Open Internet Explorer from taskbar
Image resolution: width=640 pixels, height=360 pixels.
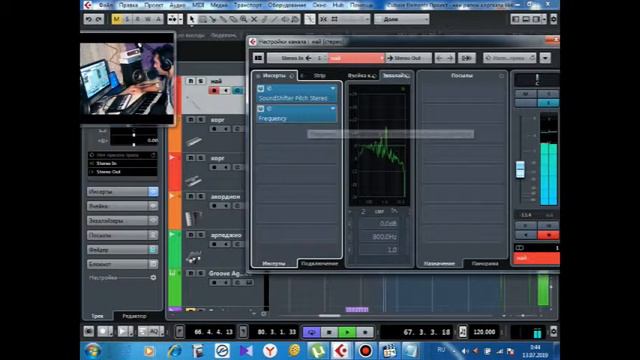coord(175,351)
